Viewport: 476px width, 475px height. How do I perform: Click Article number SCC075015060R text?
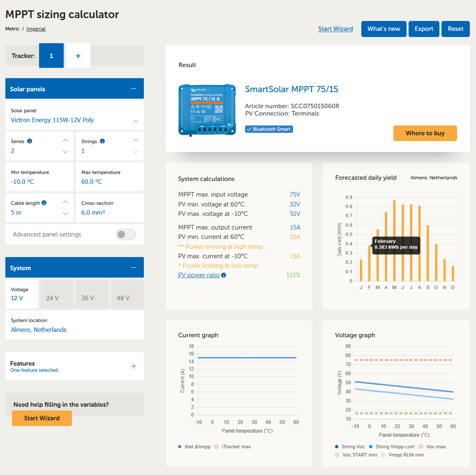pyautogui.click(x=292, y=106)
